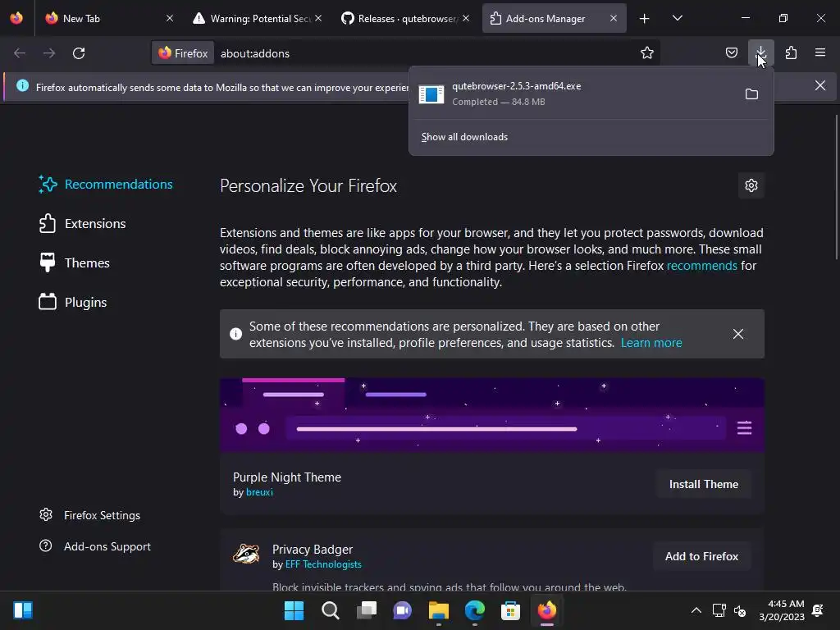The image size is (840, 630).
Task: Open tools for all add-ons gear
Action: (751, 185)
